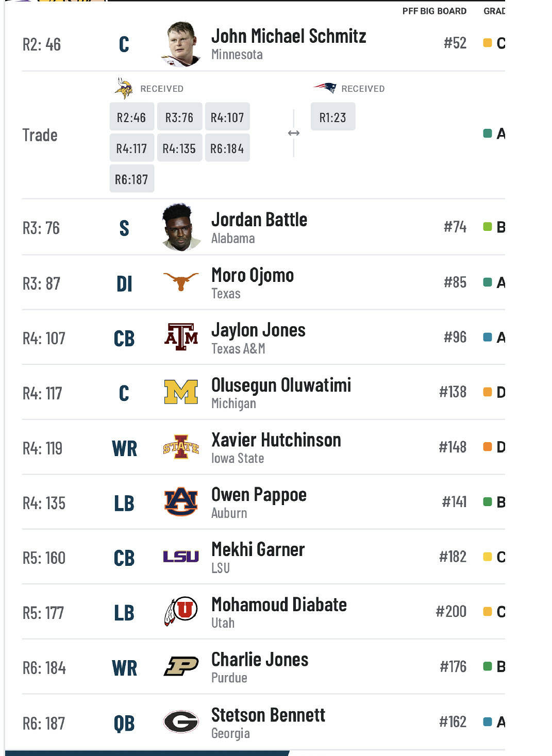Image resolution: width=552 pixels, height=756 pixels.
Task: Click the Michigan block M logo
Action: 181,392
